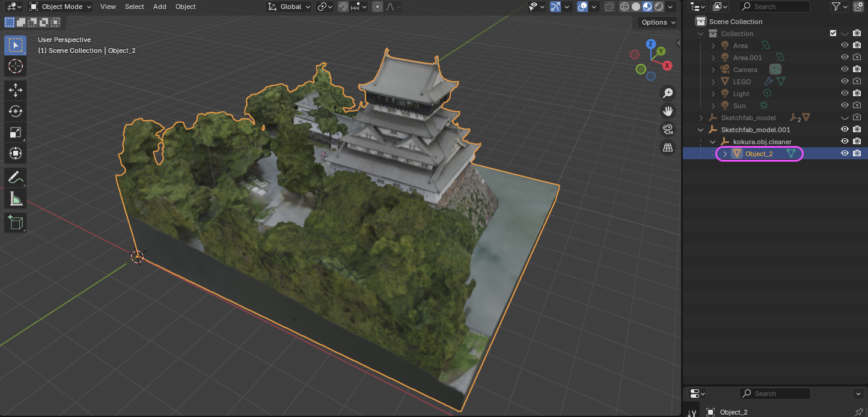This screenshot has height=417, width=868.
Task: Open the editor type menu in viewport header
Action: [13, 7]
